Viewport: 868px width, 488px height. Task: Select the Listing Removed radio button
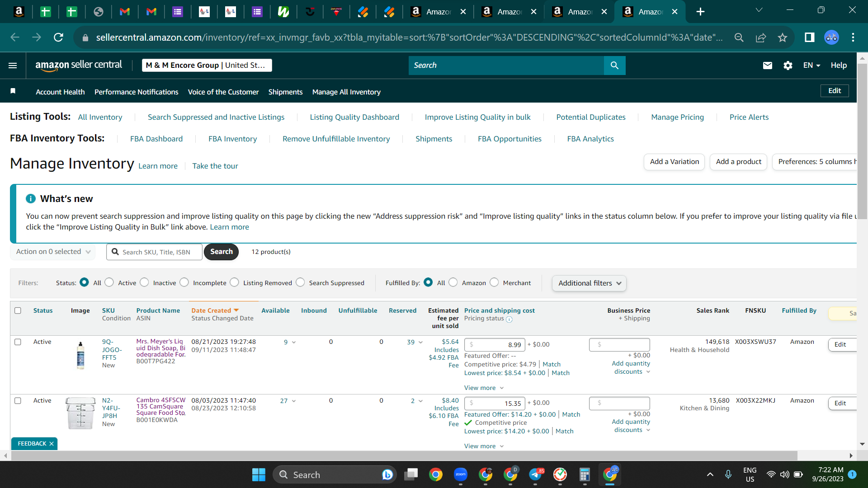coord(234,282)
